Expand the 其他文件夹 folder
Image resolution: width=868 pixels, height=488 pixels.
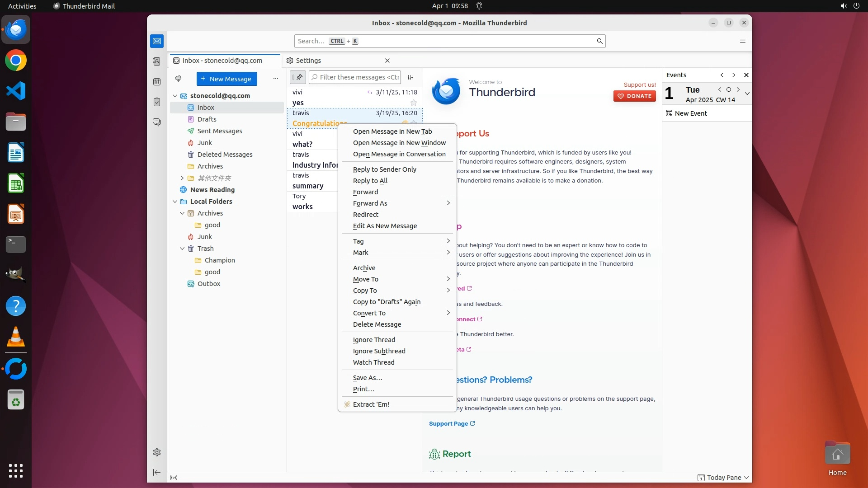pos(182,178)
